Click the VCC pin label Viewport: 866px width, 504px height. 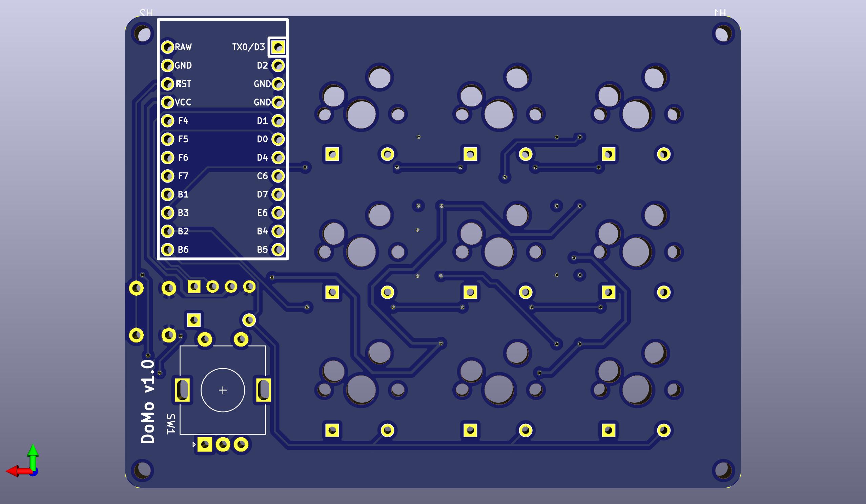(183, 102)
